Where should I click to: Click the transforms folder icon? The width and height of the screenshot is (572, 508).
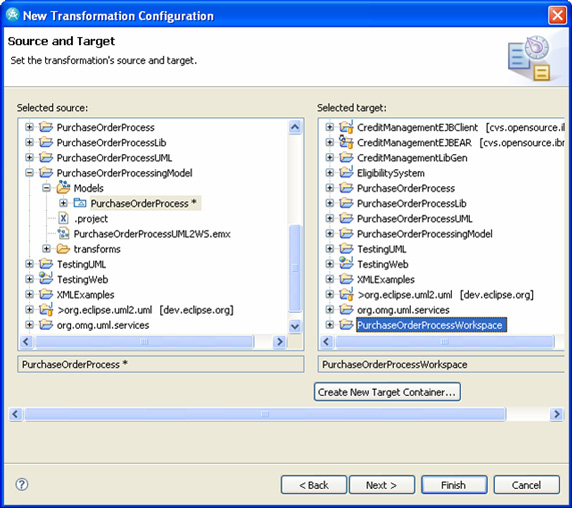(63, 249)
